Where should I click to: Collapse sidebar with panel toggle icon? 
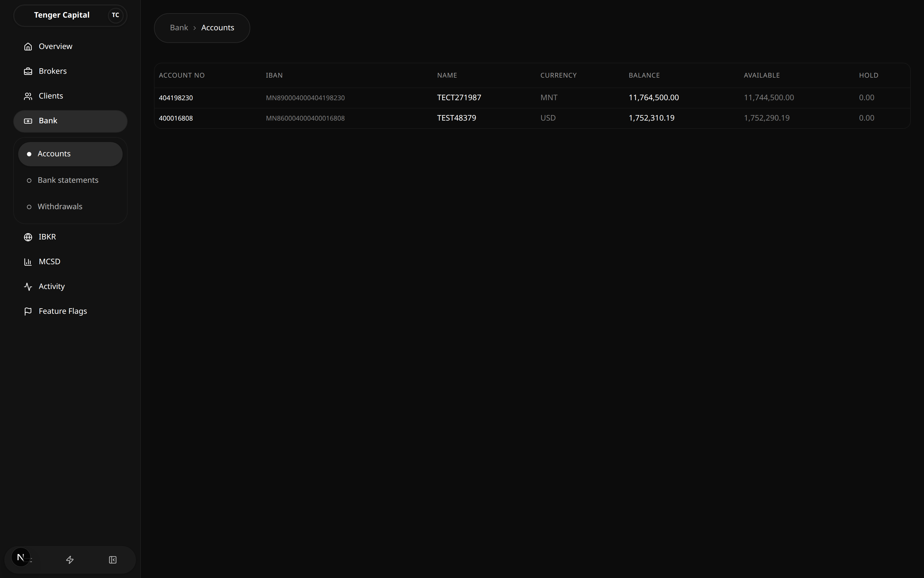pos(113,560)
